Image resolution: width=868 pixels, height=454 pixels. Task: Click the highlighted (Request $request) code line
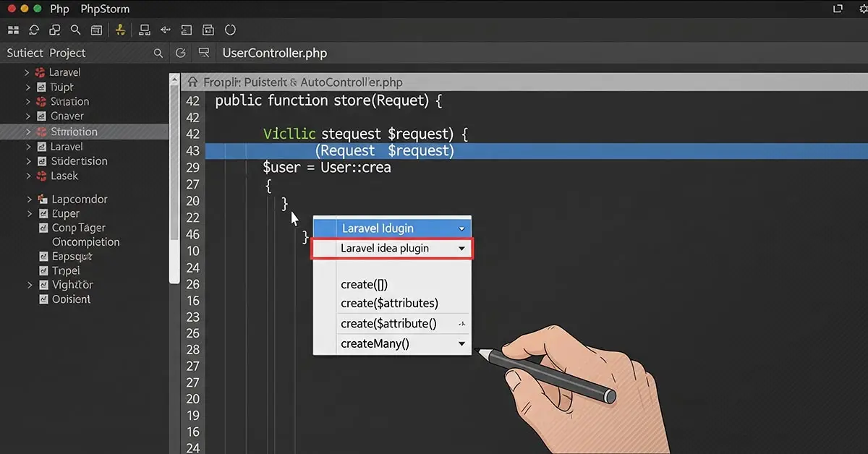(x=536, y=150)
